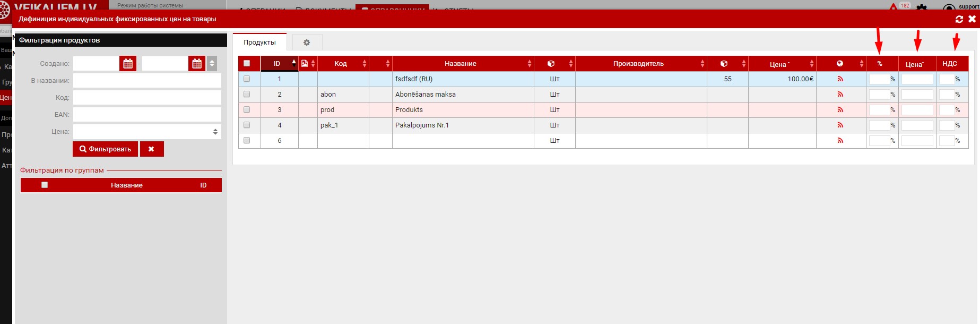980x324 pixels.
Task: Open the date range stepper next to calendar
Action: [x=212, y=64]
